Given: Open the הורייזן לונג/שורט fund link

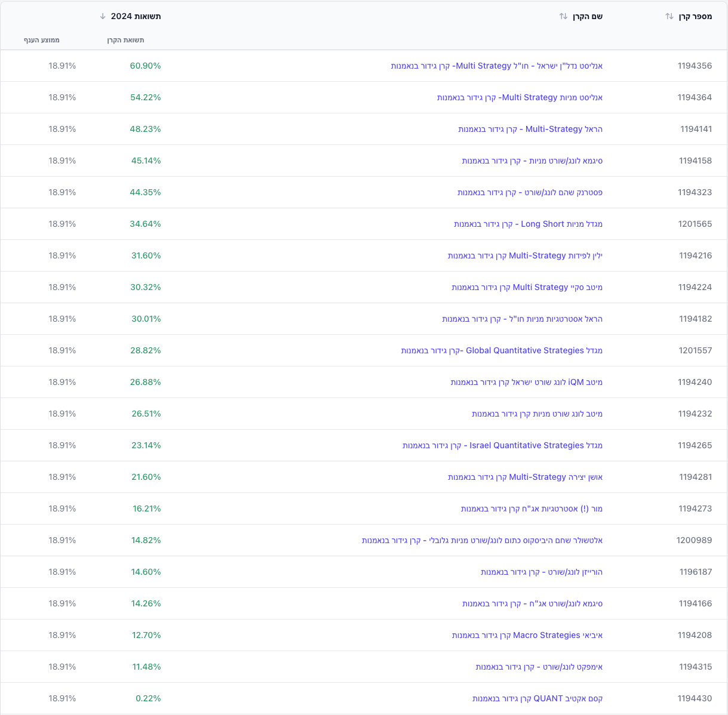Looking at the screenshot, I should pyautogui.click(x=541, y=572).
